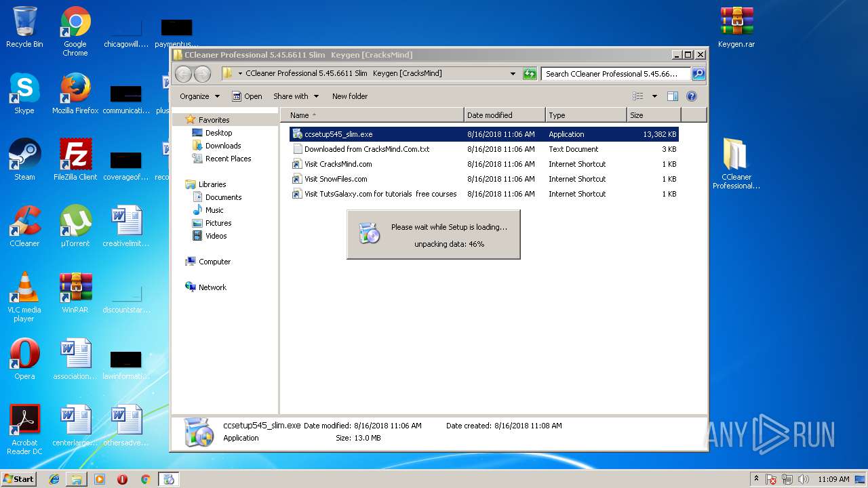Change the view with the views icon
Image resolution: width=868 pixels, height=488 pixels.
[638, 96]
